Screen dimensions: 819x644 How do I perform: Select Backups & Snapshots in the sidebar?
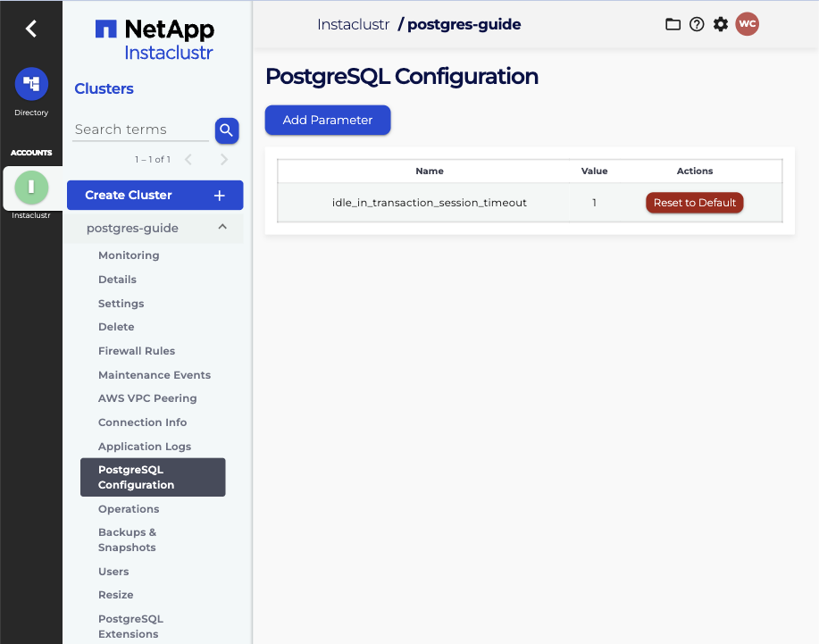click(127, 539)
